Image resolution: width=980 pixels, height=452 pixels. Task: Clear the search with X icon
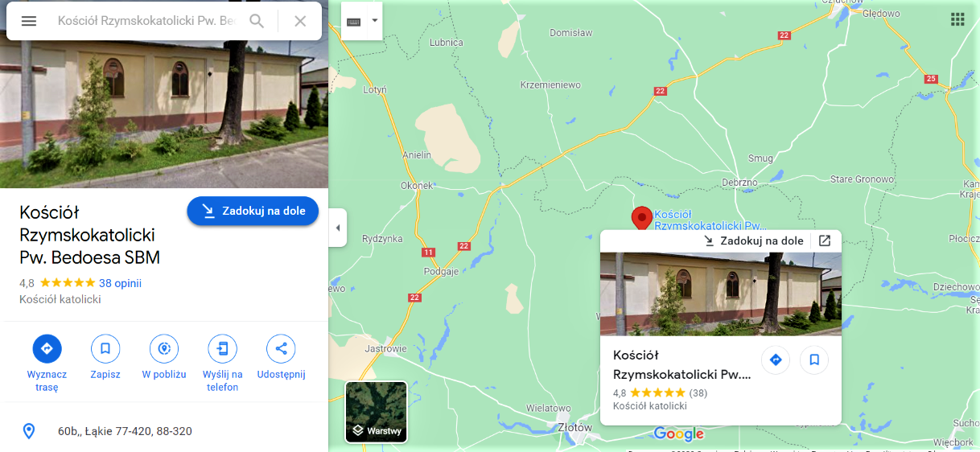300,21
